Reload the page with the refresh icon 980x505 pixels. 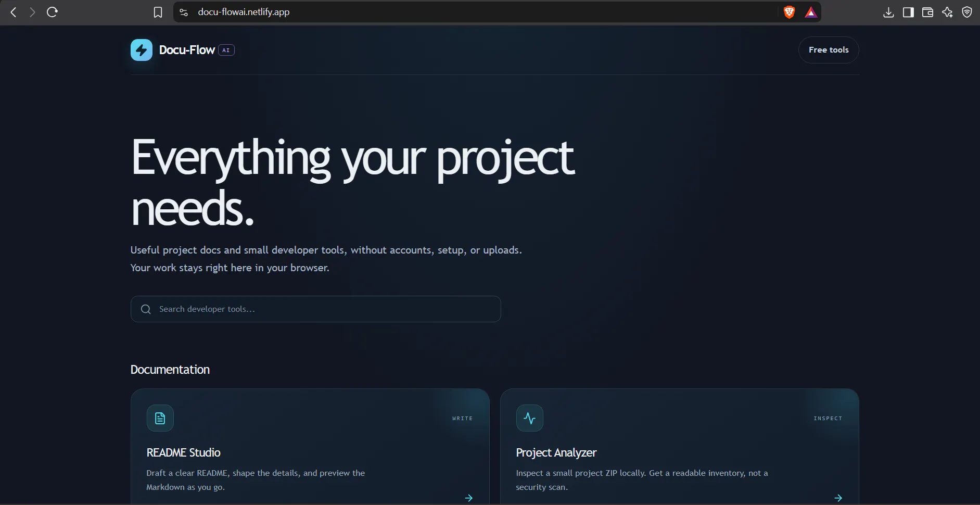click(x=52, y=12)
